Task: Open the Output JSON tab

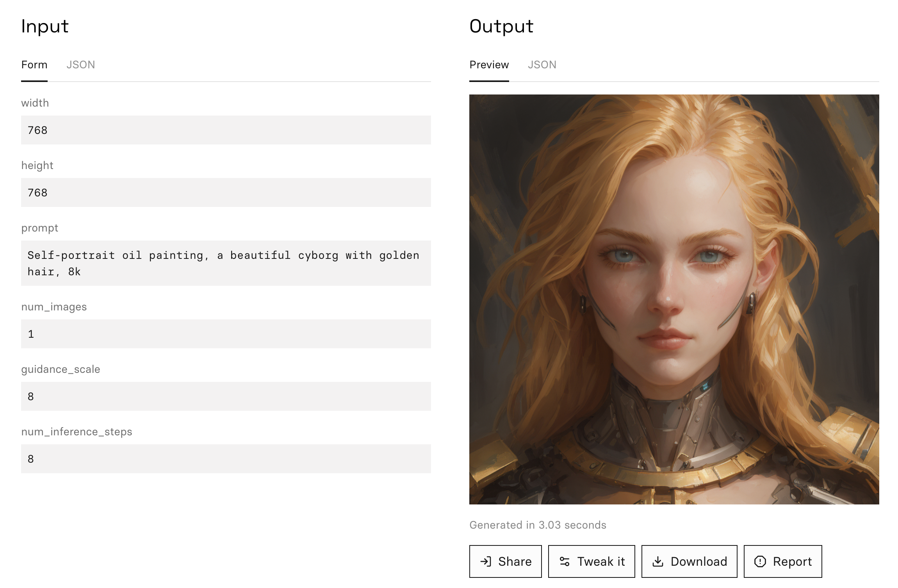Action: click(542, 65)
